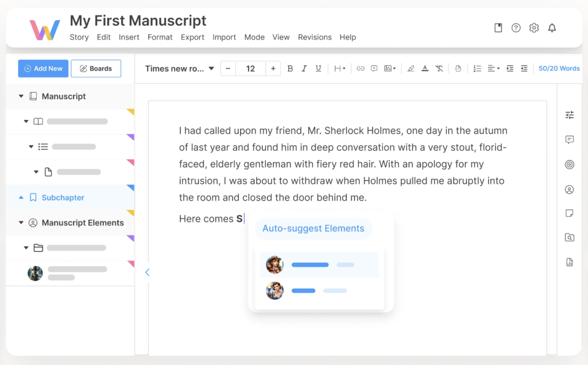Toggle bold formatting in the toolbar
Viewport: 588px width, 365px height.
pos(290,68)
